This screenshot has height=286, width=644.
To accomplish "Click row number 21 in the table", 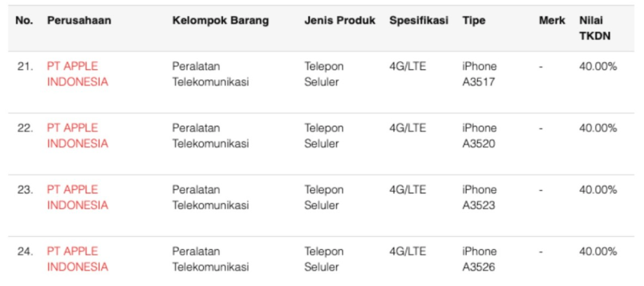I will pos(25,67).
